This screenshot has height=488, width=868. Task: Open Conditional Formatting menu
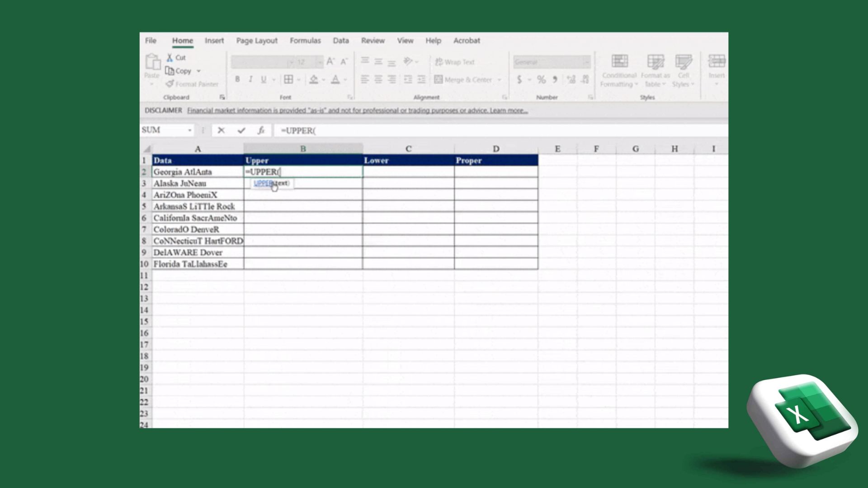tap(619, 71)
